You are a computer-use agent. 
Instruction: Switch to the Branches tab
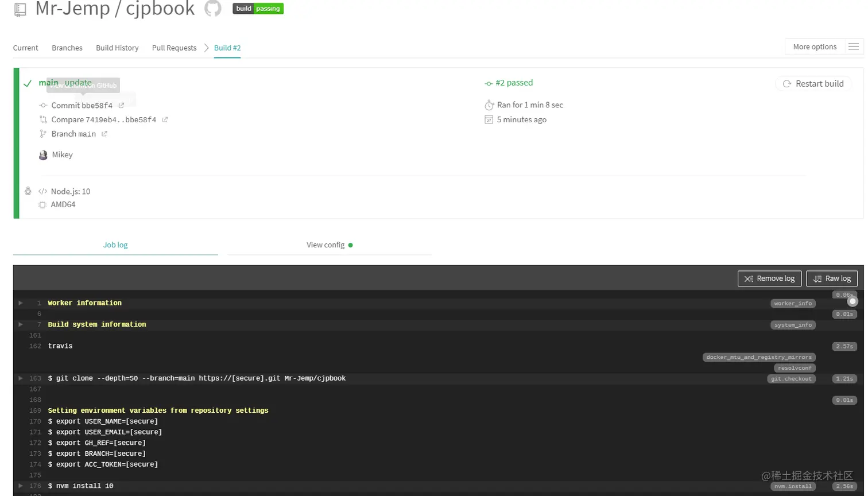[67, 48]
